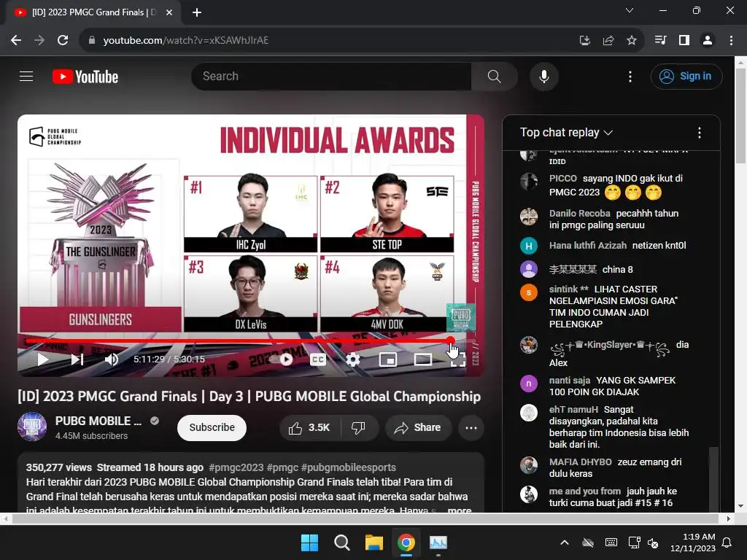Open Windows taskbar search

click(x=341, y=542)
